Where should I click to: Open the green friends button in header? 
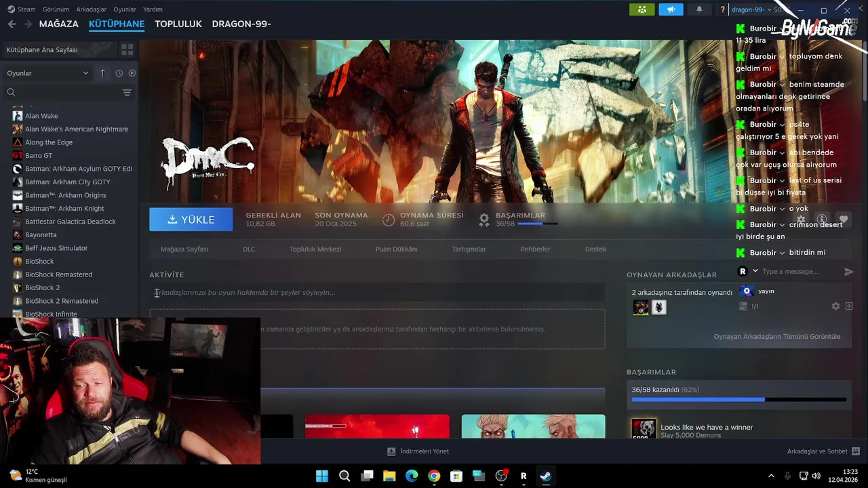tap(642, 9)
